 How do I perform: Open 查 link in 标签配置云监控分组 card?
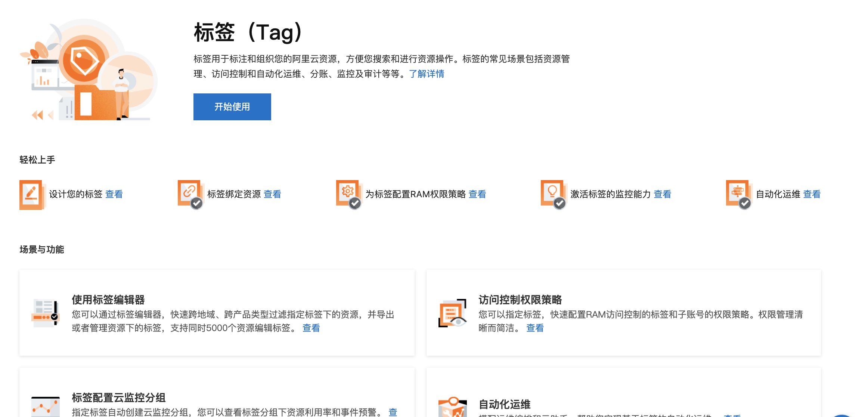(393, 412)
